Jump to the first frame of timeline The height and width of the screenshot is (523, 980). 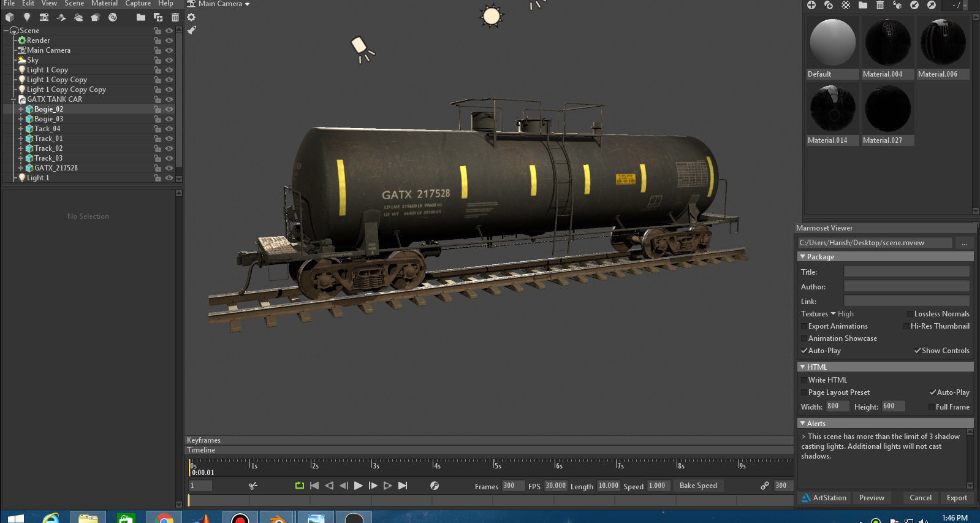tap(314, 486)
